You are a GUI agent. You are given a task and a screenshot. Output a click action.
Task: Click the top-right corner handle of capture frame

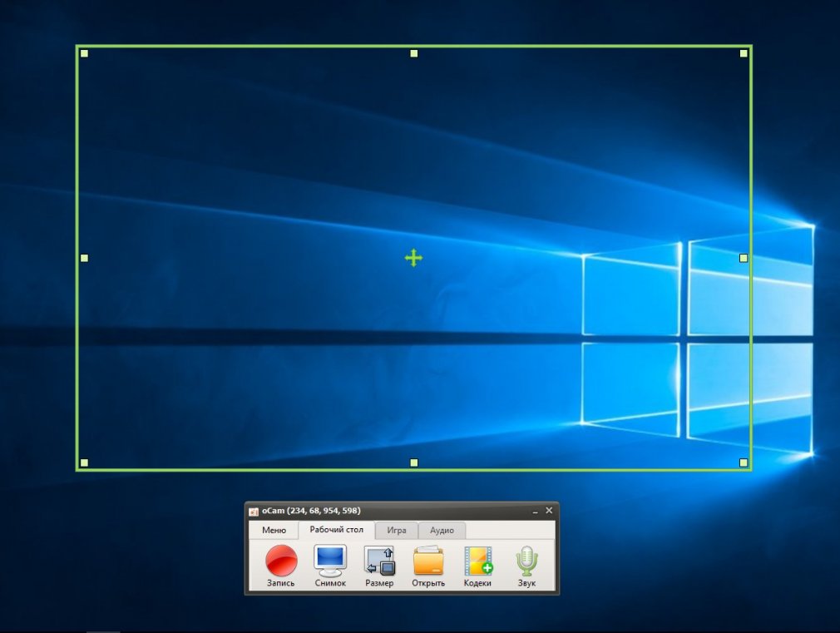coord(744,53)
